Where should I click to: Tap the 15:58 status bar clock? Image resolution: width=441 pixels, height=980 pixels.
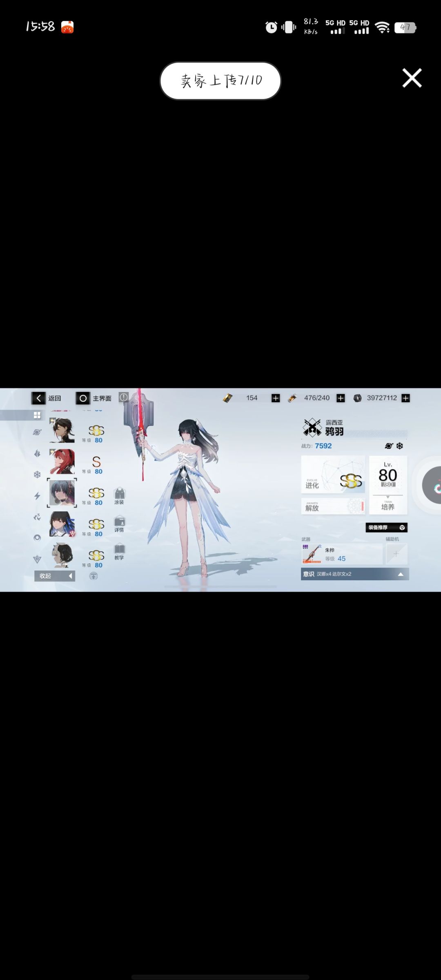pyautogui.click(x=40, y=27)
